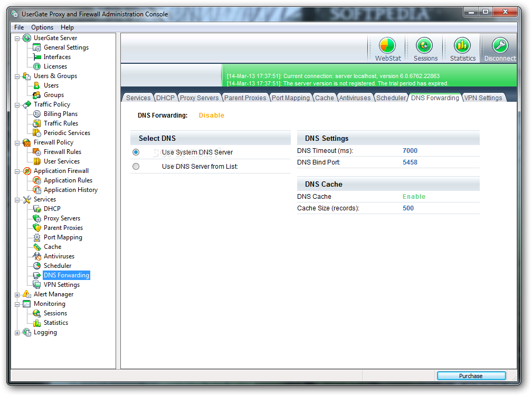532x396 pixels.
Task: Select the Firewall Policy tree item
Action: pos(53,142)
